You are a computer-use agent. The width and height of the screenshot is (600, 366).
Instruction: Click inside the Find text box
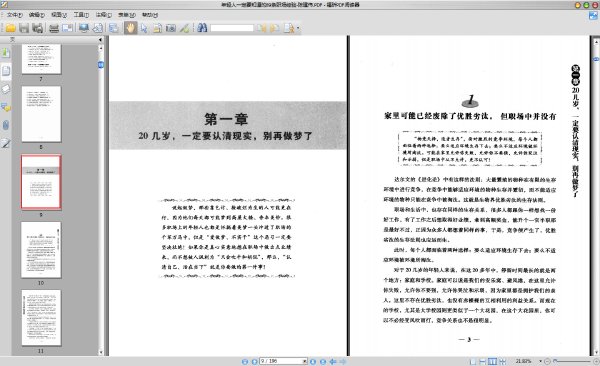click(232, 28)
